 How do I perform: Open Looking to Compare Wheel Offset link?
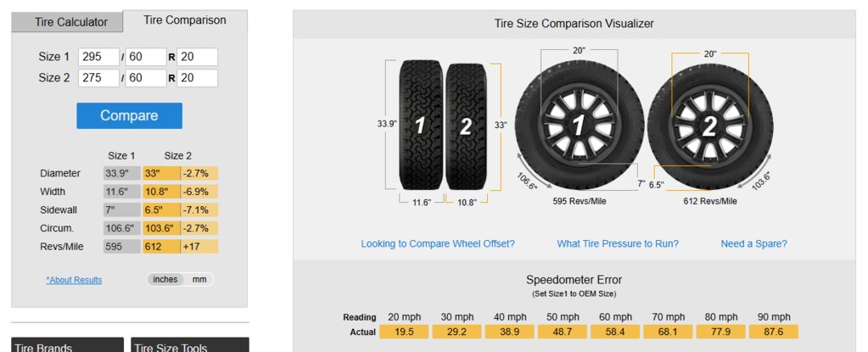tap(438, 243)
